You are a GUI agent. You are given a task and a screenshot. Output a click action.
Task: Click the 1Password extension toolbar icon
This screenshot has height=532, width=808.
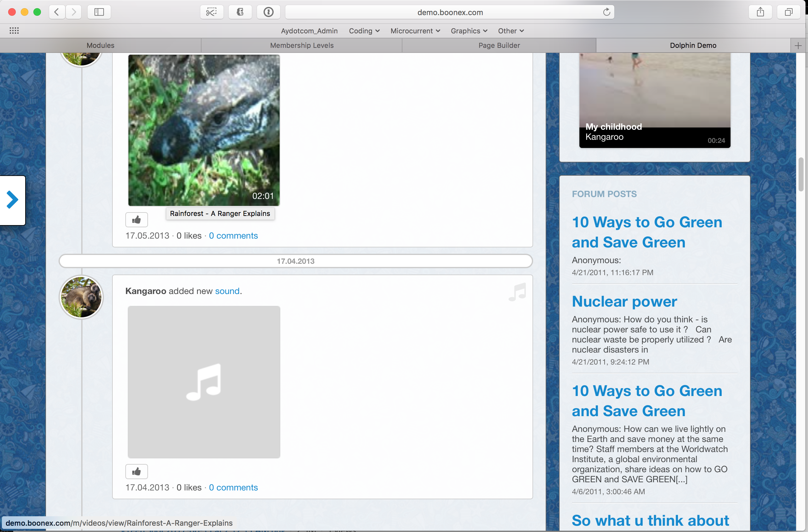point(268,12)
